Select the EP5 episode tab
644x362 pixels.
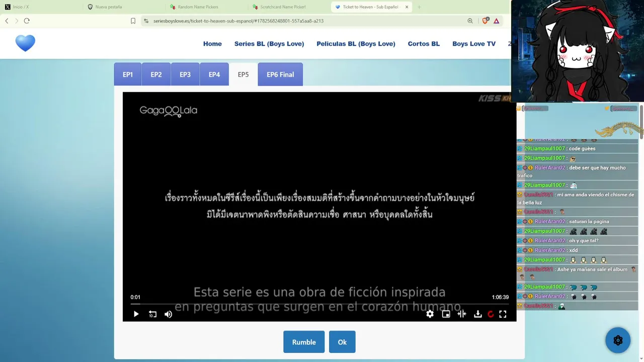pyautogui.click(x=243, y=74)
